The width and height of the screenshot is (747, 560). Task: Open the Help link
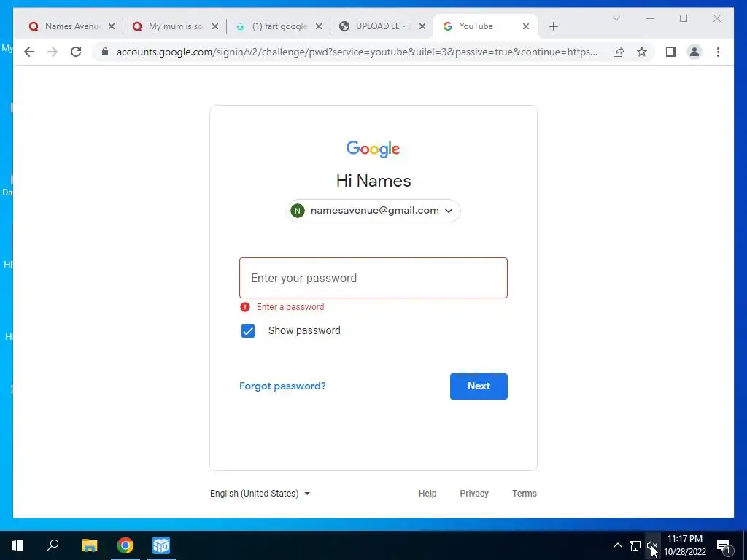point(427,494)
